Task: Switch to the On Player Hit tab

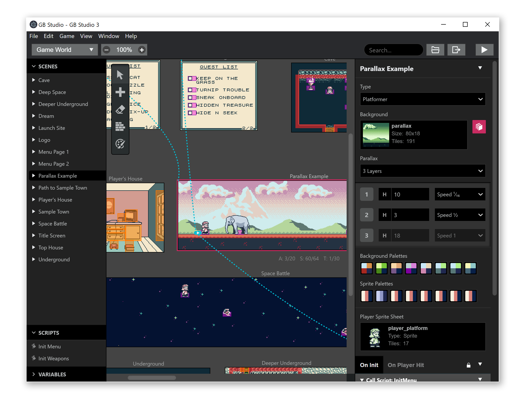Action: click(405, 365)
